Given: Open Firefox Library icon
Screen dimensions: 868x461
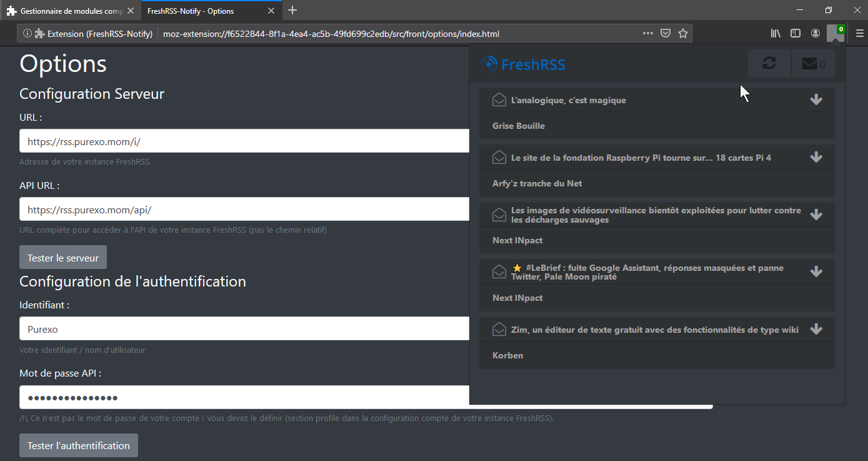Looking at the screenshot, I should tap(776, 33).
